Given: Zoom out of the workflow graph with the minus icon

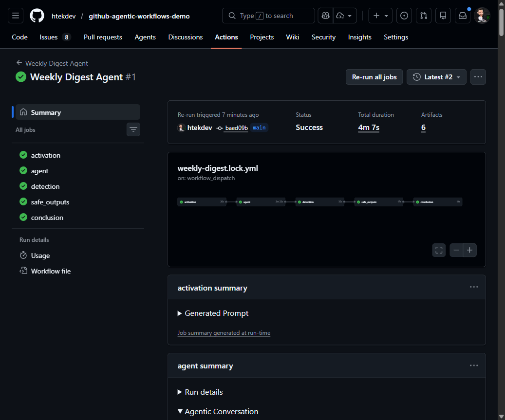Looking at the screenshot, I should coord(456,250).
